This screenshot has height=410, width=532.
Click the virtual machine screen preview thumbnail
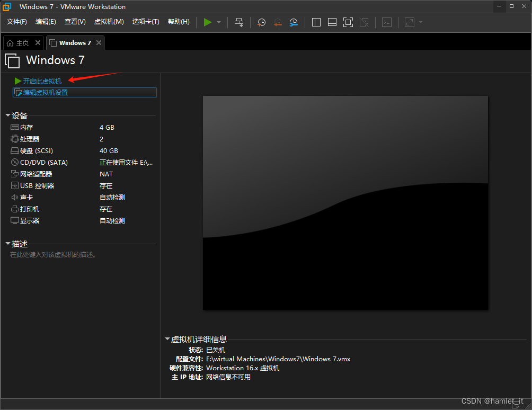click(x=345, y=203)
